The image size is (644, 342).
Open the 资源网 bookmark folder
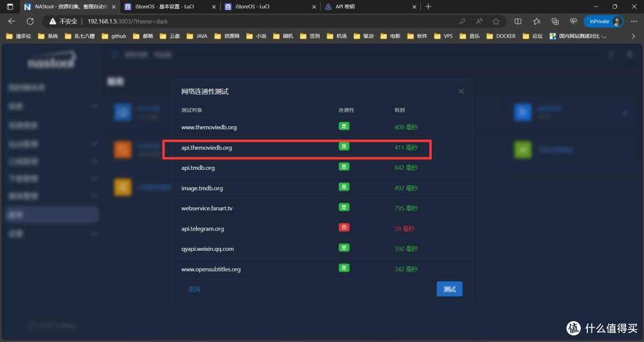pyautogui.click(x=227, y=36)
